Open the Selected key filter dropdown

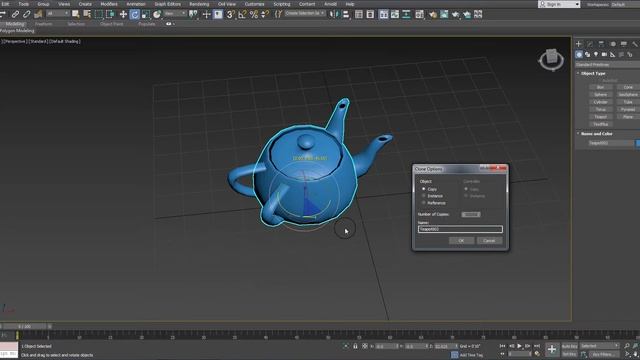point(600,346)
